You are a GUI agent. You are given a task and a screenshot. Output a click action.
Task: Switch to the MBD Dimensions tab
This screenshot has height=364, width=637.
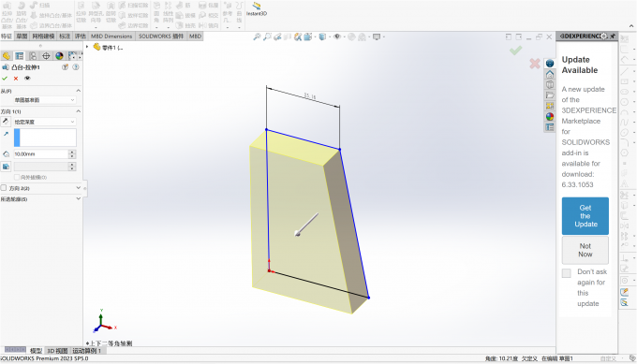tap(111, 36)
